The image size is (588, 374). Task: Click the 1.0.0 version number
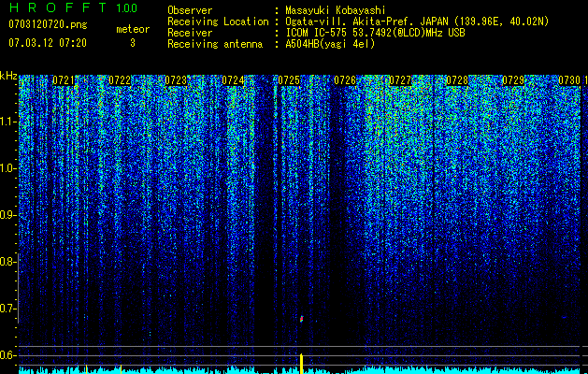pos(127,8)
